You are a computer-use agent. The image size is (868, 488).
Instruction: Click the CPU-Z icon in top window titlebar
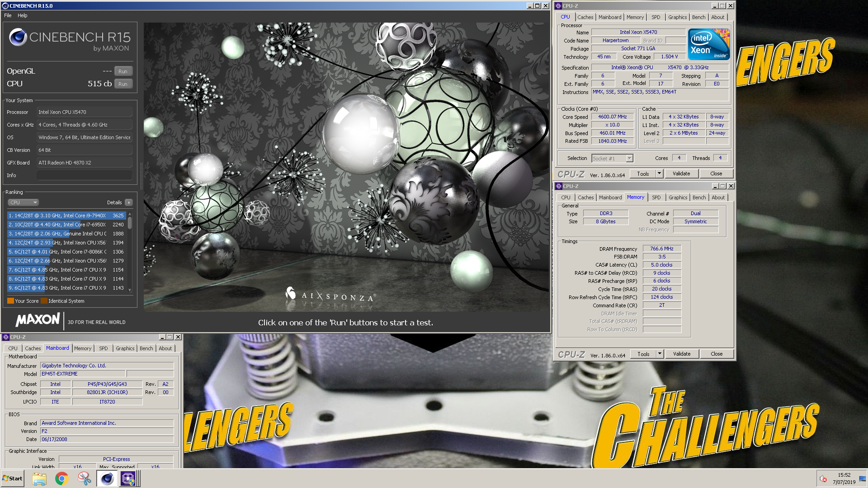coord(558,6)
